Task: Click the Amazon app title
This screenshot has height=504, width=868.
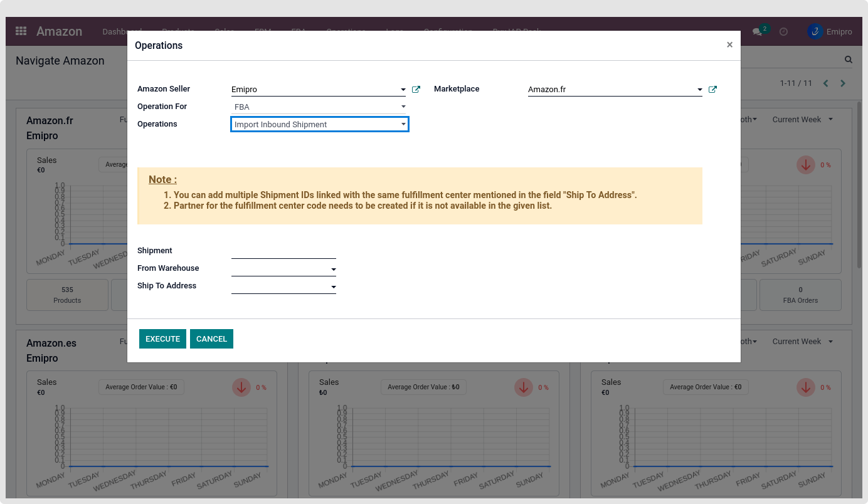Action: pos(59,31)
